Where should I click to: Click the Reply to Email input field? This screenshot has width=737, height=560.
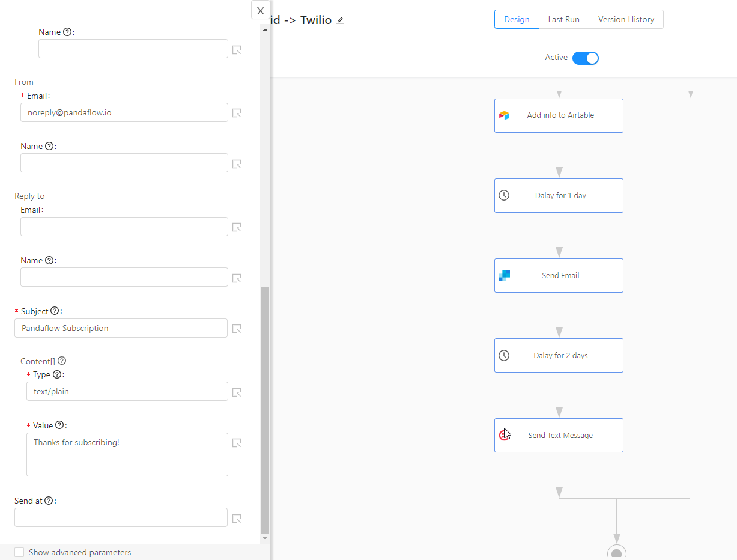pyautogui.click(x=124, y=227)
